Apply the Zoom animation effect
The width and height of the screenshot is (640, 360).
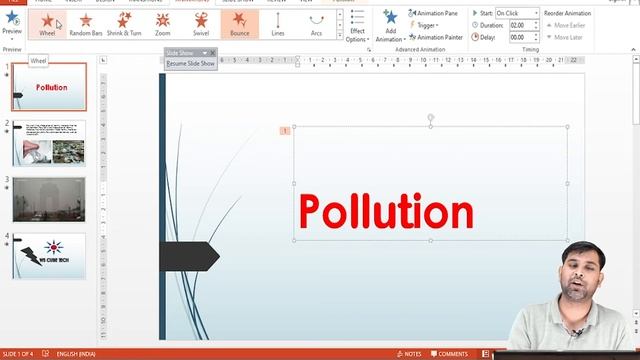[x=162, y=24]
